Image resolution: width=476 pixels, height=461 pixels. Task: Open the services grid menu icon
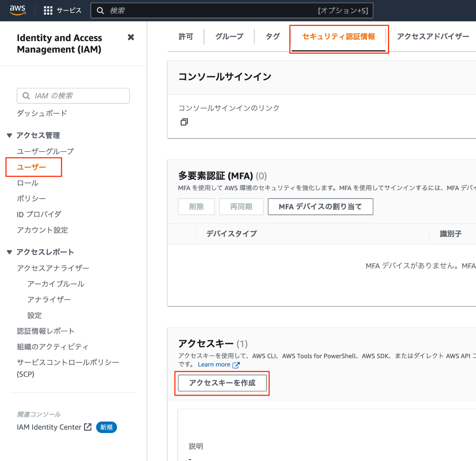click(x=48, y=11)
